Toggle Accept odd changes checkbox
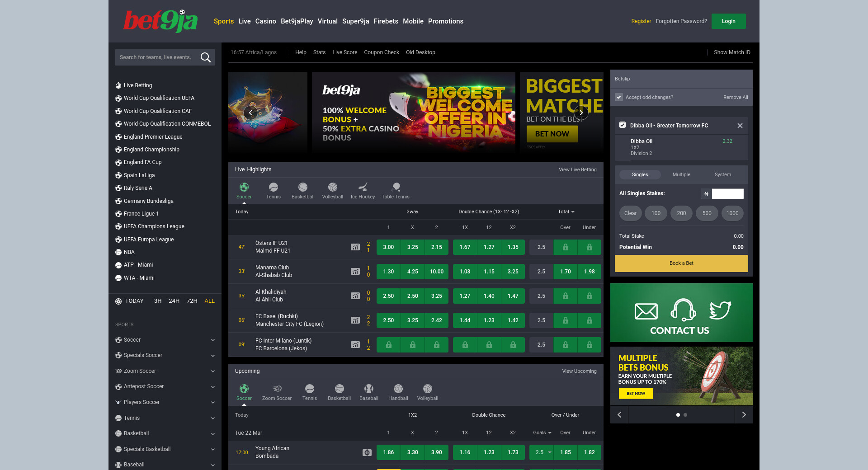The width and height of the screenshot is (868, 470). point(619,97)
